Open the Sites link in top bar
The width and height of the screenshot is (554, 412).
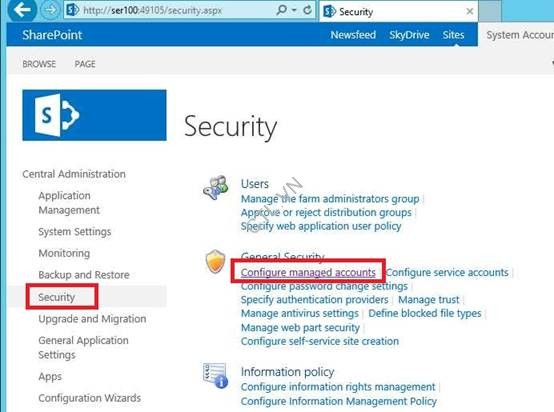tap(453, 35)
